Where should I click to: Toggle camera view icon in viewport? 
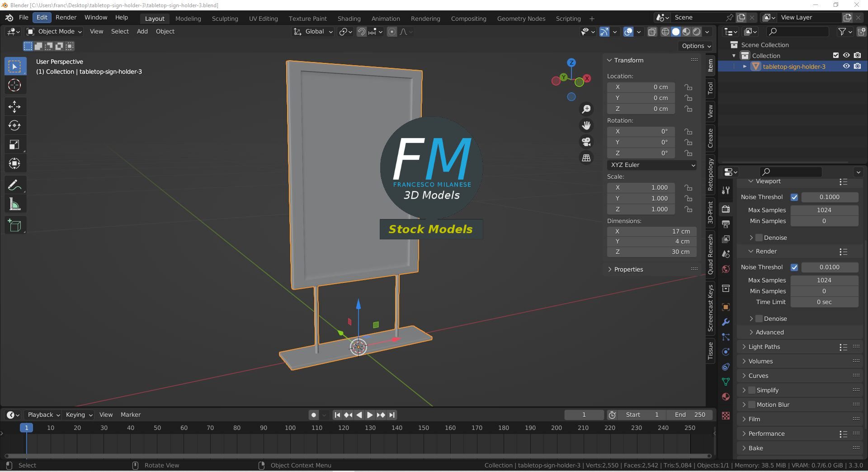tap(586, 142)
